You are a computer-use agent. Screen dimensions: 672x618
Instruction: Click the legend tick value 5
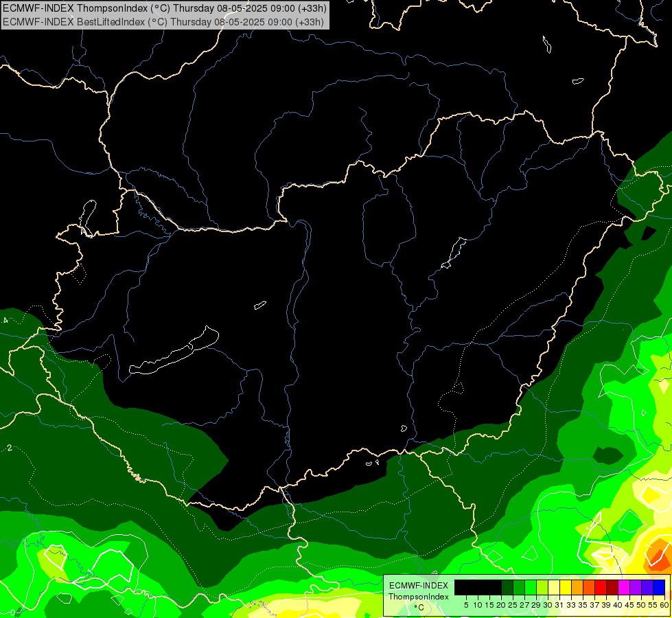pyautogui.click(x=466, y=605)
